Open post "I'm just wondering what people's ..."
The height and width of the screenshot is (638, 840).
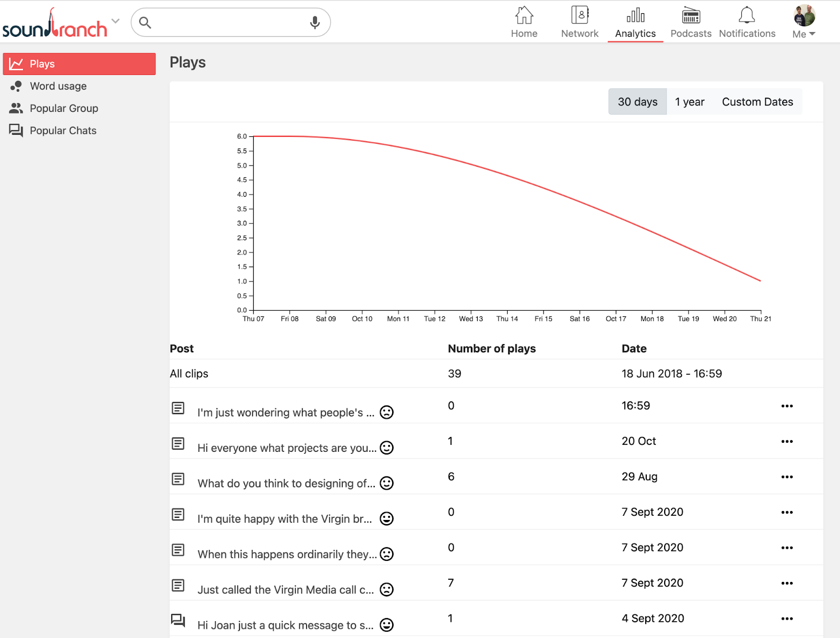coord(286,412)
